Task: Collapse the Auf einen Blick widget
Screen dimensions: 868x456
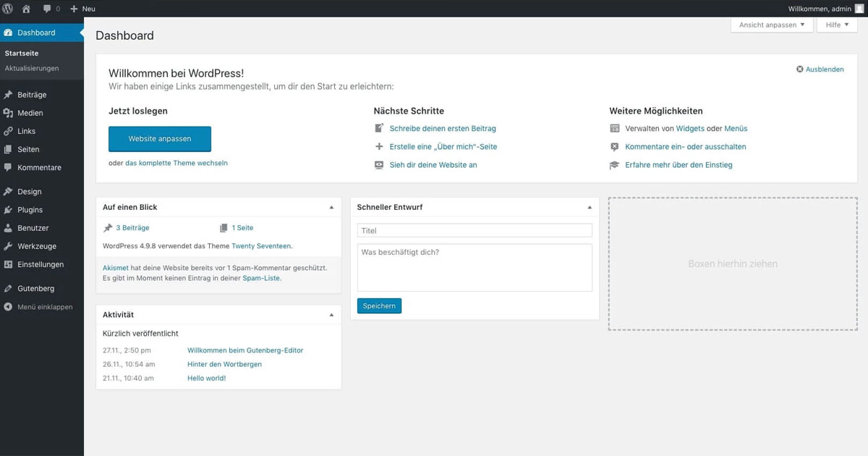Action: (332, 207)
